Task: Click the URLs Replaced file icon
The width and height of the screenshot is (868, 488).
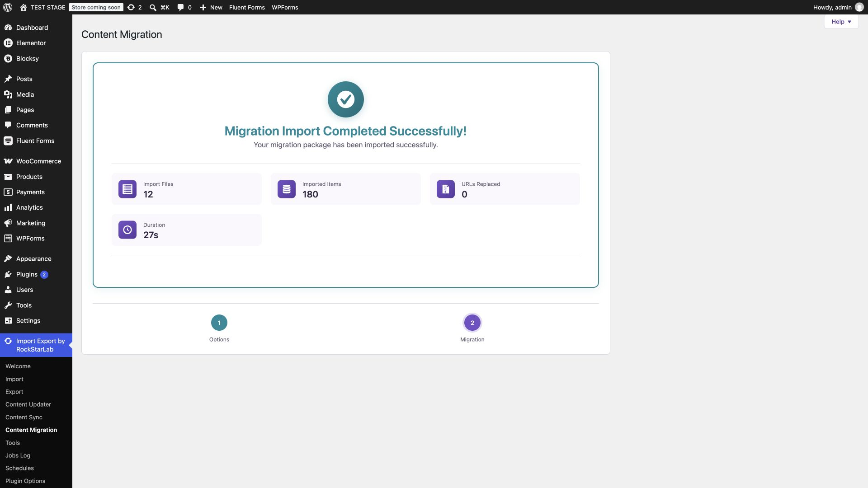Action: [x=446, y=189]
